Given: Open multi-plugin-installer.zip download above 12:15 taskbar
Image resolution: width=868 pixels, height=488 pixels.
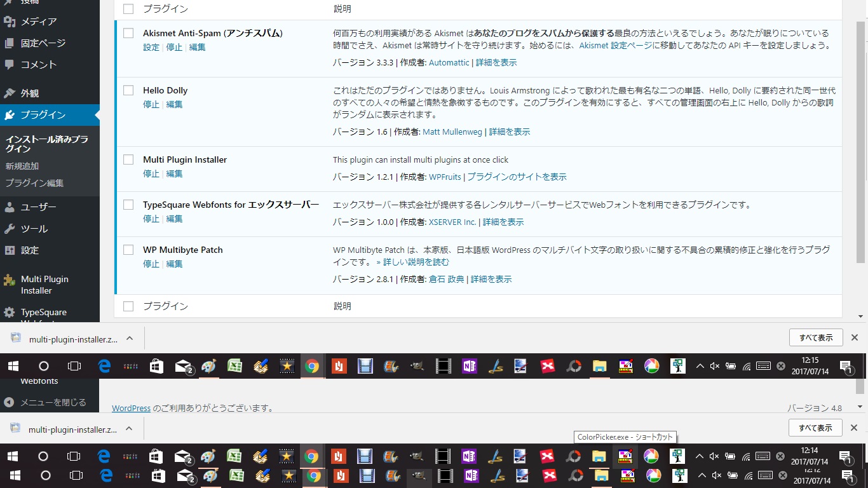Looking at the screenshot, I should 64,339.
